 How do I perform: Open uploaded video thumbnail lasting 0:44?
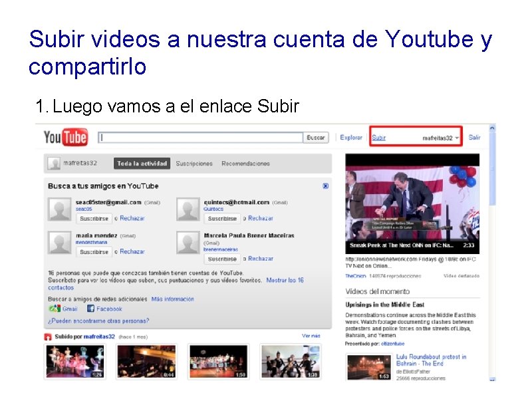(x=146, y=361)
